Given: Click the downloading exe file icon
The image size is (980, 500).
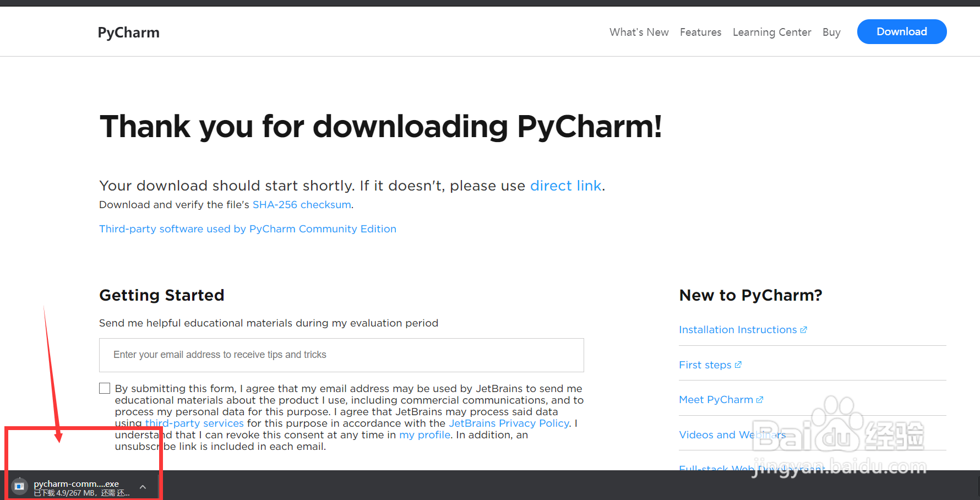Looking at the screenshot, I should pyautogui.click(x=19, y=486).
